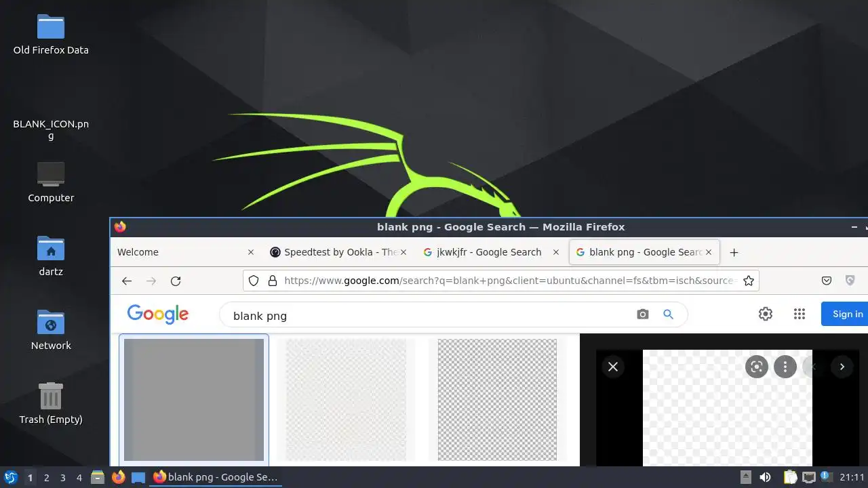868x488 pixels.
Task: Search by image using camera icon
Action: (x=643, y=314)
